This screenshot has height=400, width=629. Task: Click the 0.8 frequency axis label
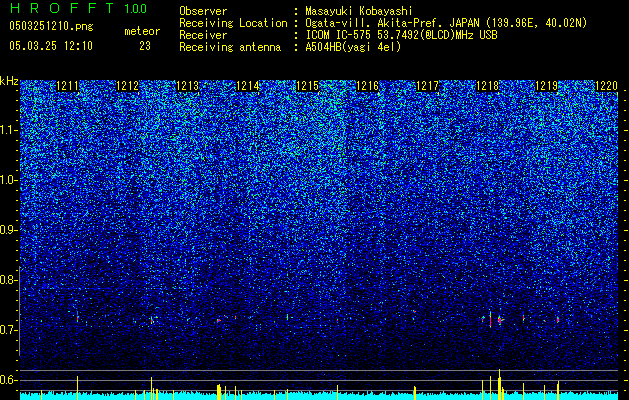[8, 280]
